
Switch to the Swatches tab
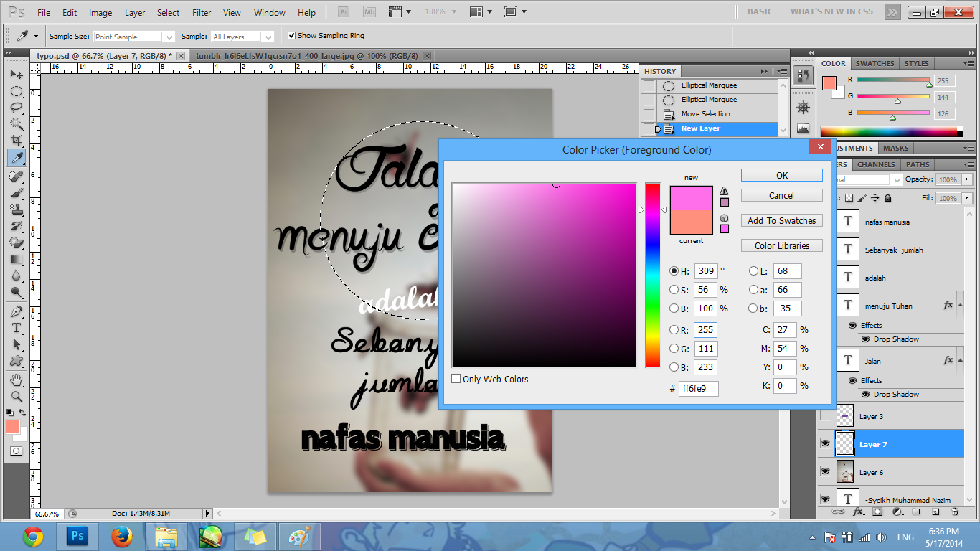(x=875, y=63)
